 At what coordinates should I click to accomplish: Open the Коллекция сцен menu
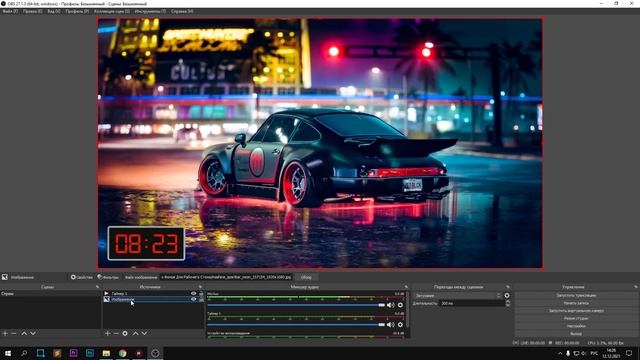(x=112, y=11)
